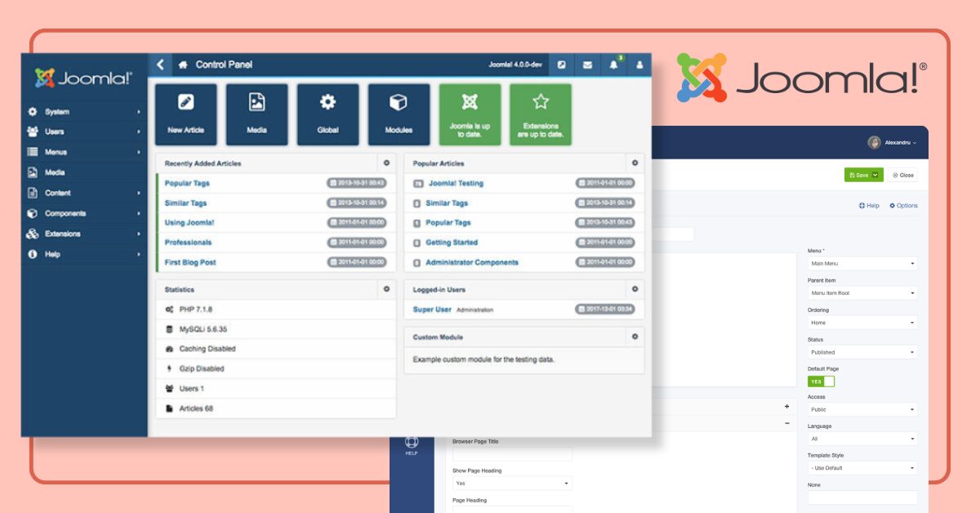This screenshot has height=513, width=980.
Task: Expand the collapsed section with plus sign
Action: point(787,406)
